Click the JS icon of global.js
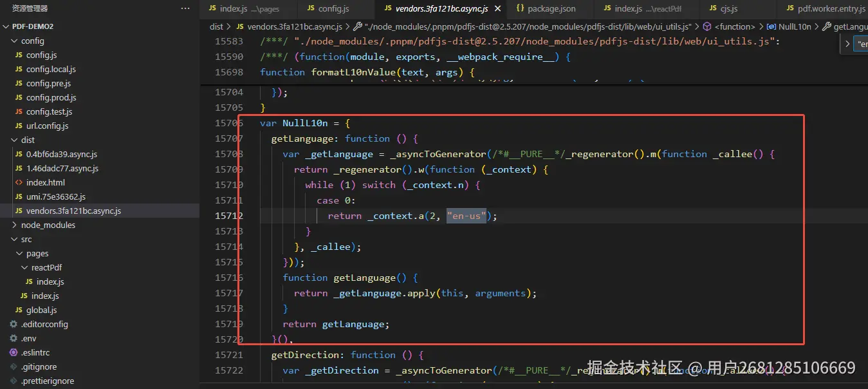This screenshot has width=868, height=389. pyautogui.click(x=19, y=310)
